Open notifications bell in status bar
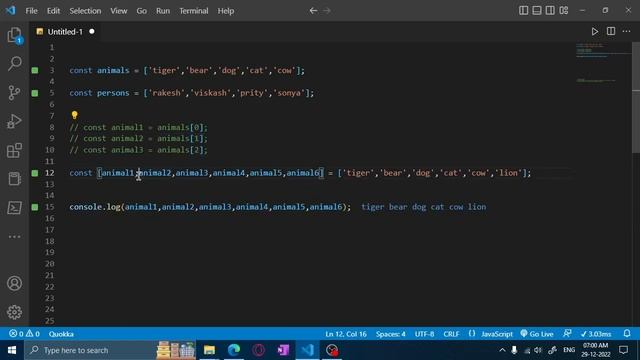640x360 pixels. 627,334
